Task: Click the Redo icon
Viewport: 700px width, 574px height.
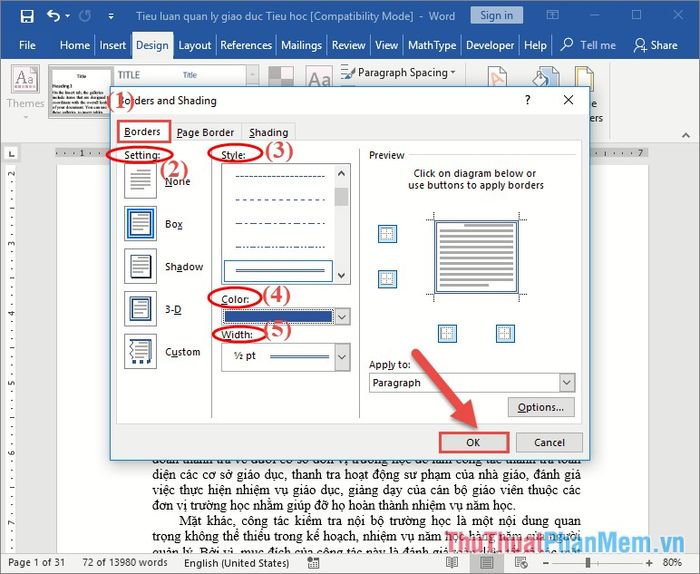Action: (85, 16)
